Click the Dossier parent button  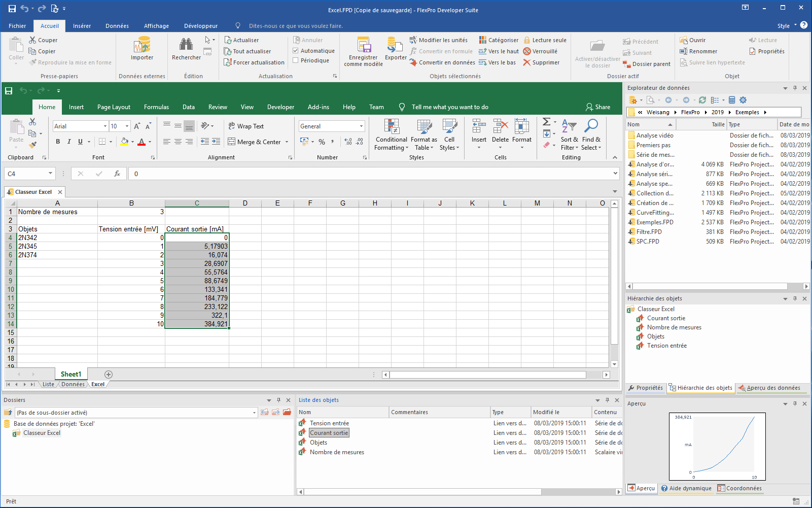(x=647, y=64)
